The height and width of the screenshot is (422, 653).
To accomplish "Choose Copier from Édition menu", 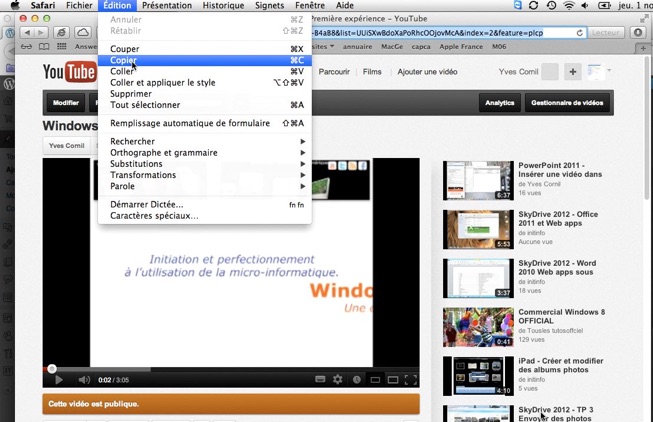I will click(x=205, y=60).
